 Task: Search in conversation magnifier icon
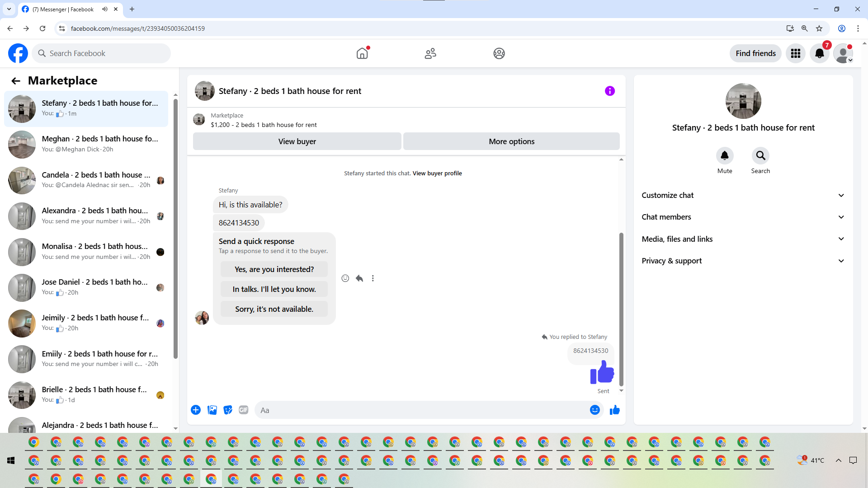click(761, 156)
